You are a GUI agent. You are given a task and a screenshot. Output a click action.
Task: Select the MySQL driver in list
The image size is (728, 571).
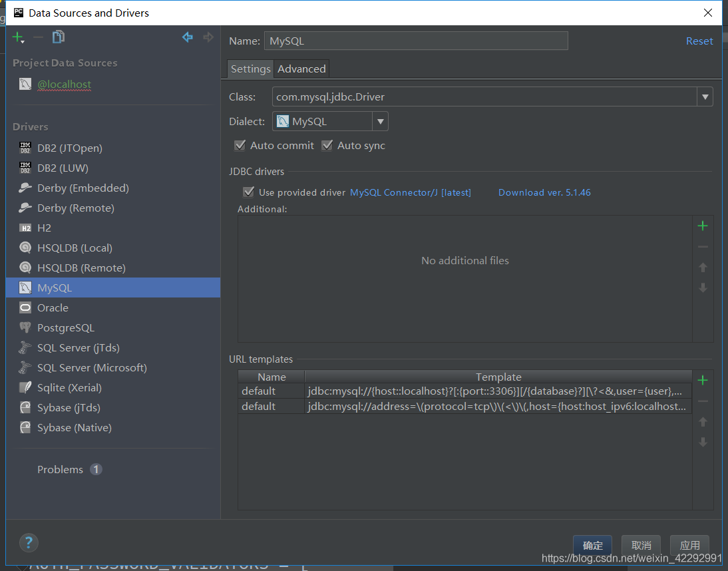tap(113, 287)
